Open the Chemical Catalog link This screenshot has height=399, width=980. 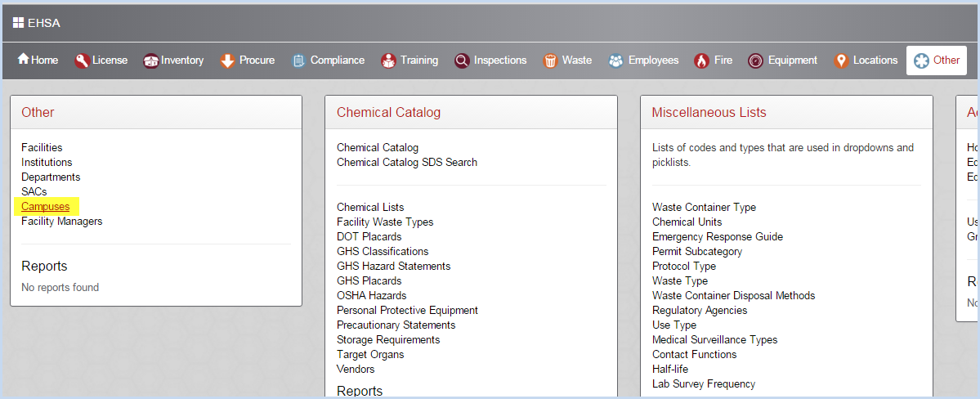[x=378, y=148]
